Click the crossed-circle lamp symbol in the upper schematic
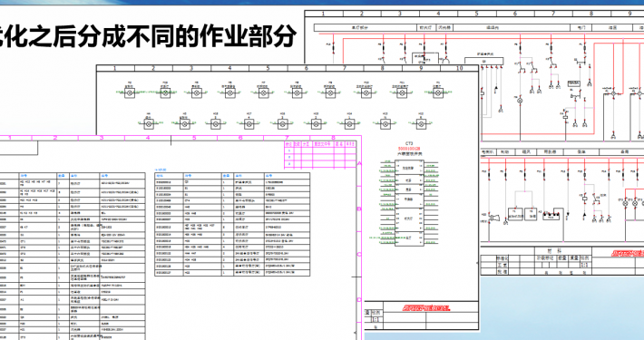644x340 pixels. [x=520, y=101]
